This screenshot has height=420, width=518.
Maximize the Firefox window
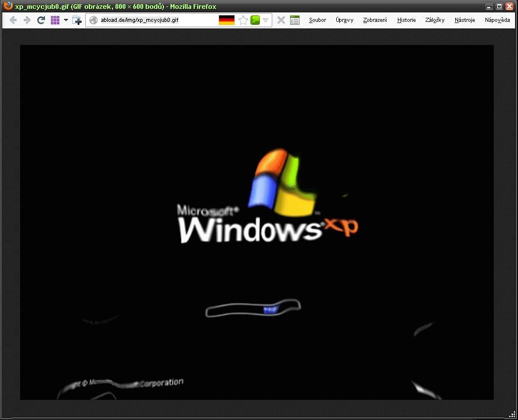click(x=500, y=7)
